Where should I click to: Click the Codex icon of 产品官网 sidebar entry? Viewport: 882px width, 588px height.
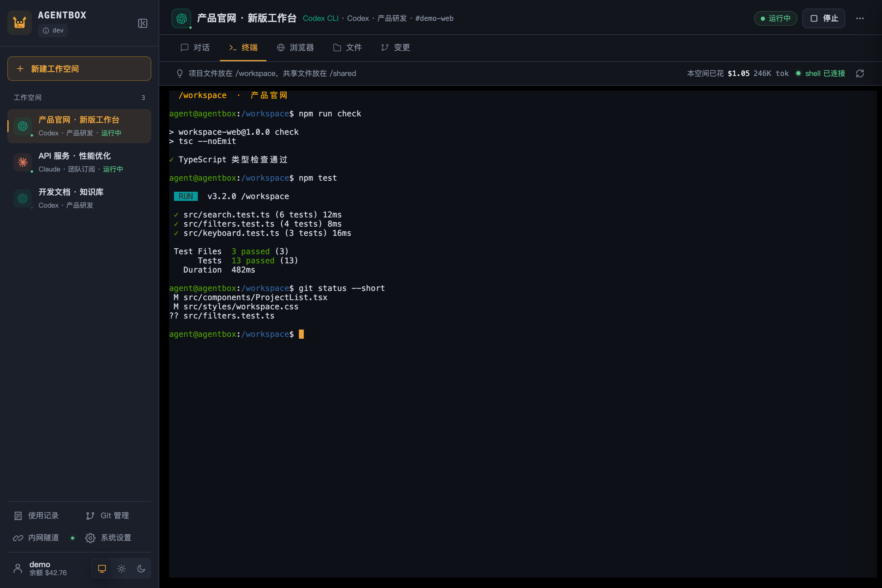22,126
